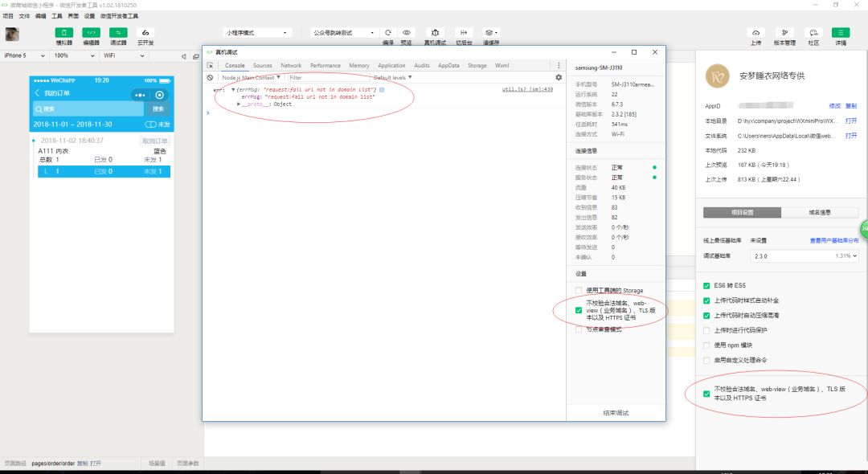Open the iPhone 5 device dropdown
The height and width of the screenshot is (474, 868).
tap(24, 55)
